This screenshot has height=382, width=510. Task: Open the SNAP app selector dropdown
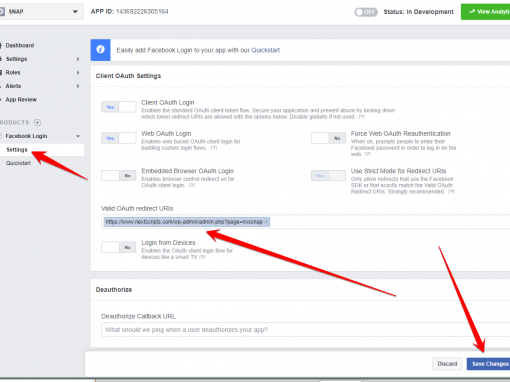click(x=41, y=12)
